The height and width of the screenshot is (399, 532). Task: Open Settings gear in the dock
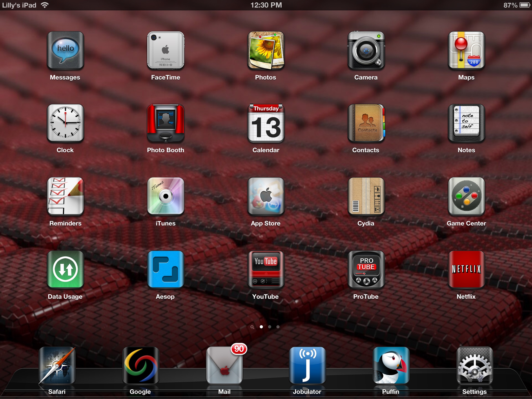pyautogui.click(x=475, y=365)
